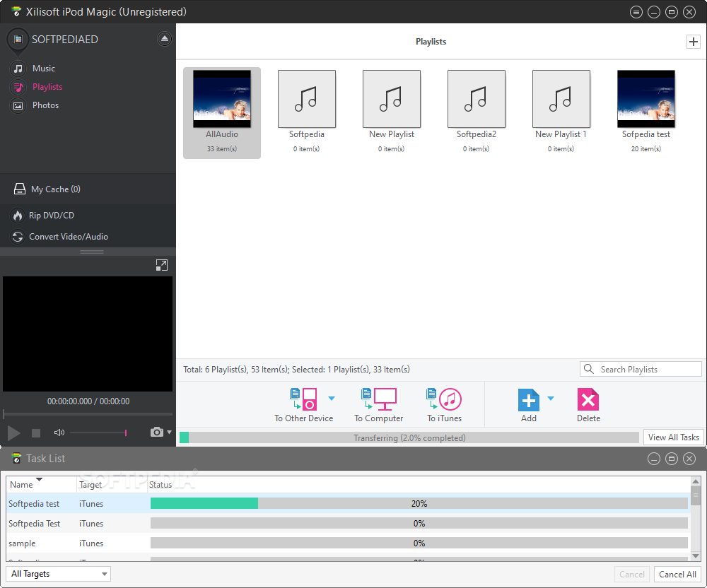
Task: Transfer To iTunes
Action: [x=444, y=405]
